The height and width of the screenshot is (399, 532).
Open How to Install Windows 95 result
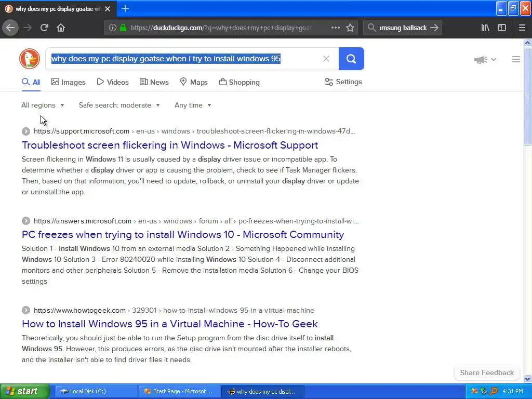170,324
